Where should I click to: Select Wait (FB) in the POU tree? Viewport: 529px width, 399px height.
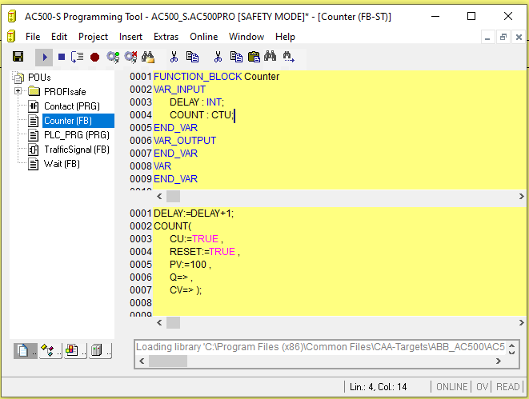[61, 164]
